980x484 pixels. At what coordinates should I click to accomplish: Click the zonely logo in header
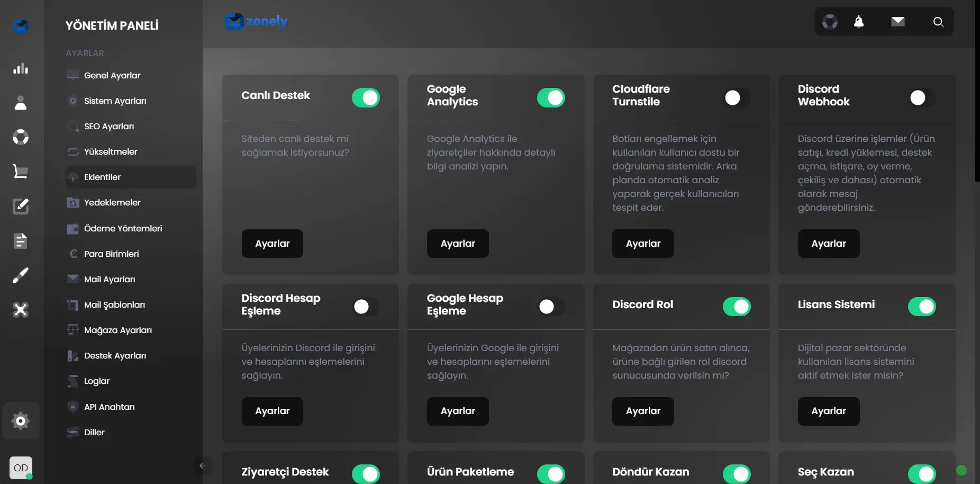click(256, 21)
